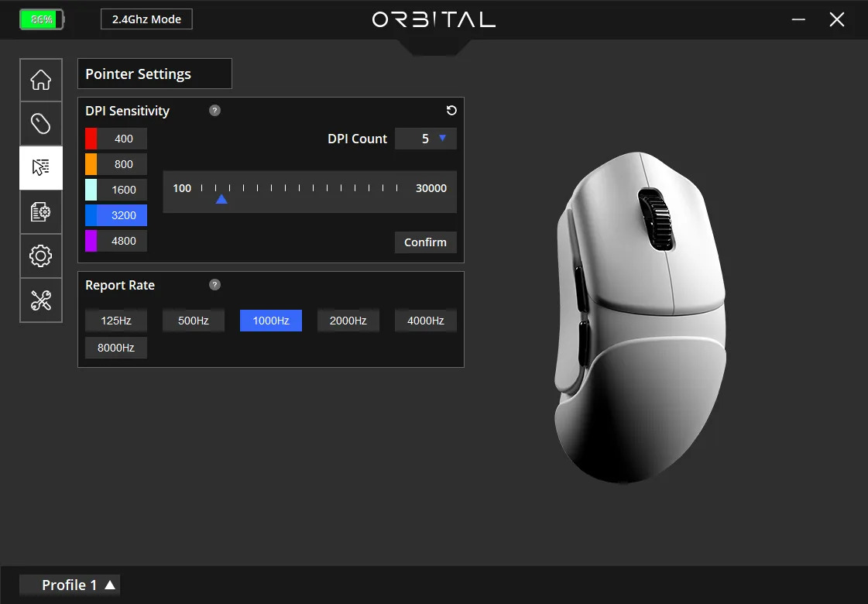Viewport: 868px width, 604px height.
Task: Switch to the 800 DPI stage
Action: 122,163
